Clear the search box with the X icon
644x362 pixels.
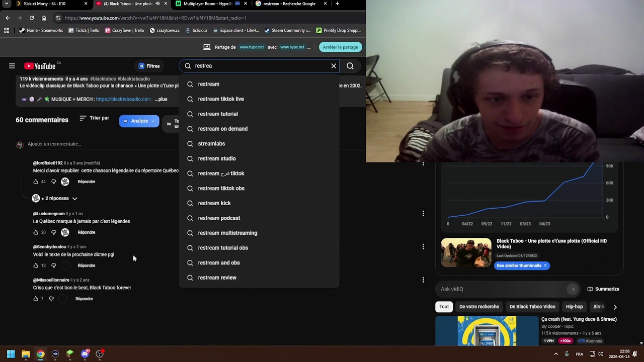tap(334, 66)
